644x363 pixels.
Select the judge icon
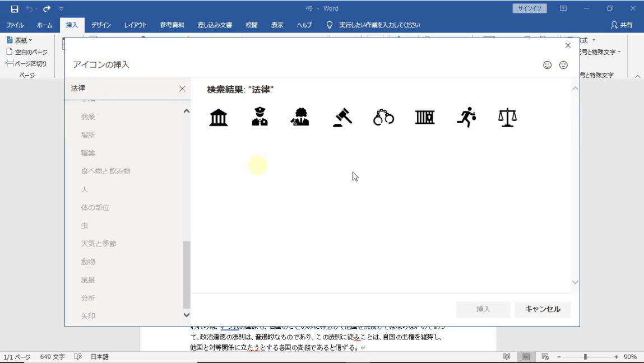click(300, 117)
